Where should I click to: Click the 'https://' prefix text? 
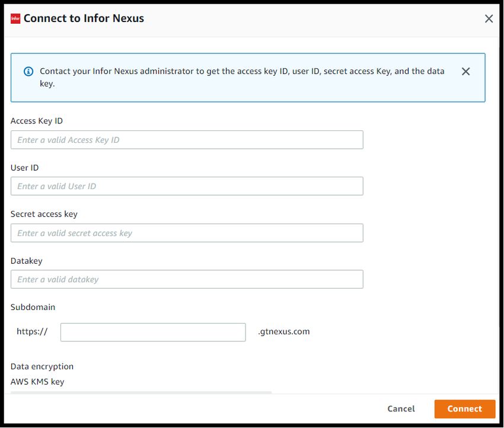tap(32, 331)
